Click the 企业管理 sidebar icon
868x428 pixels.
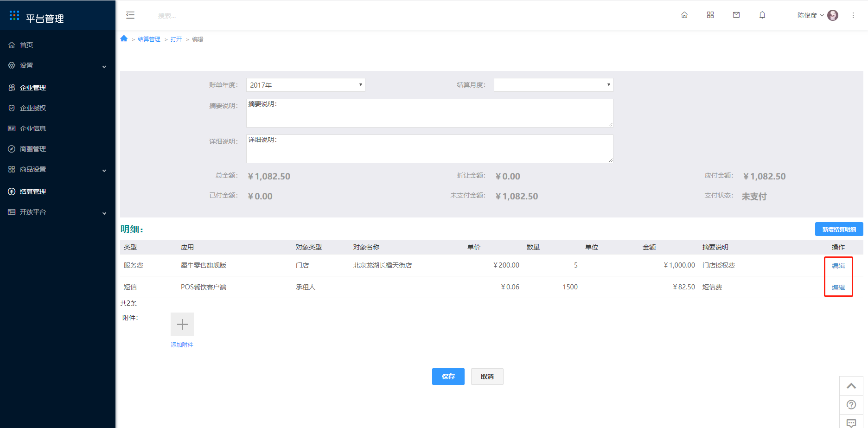12,88
